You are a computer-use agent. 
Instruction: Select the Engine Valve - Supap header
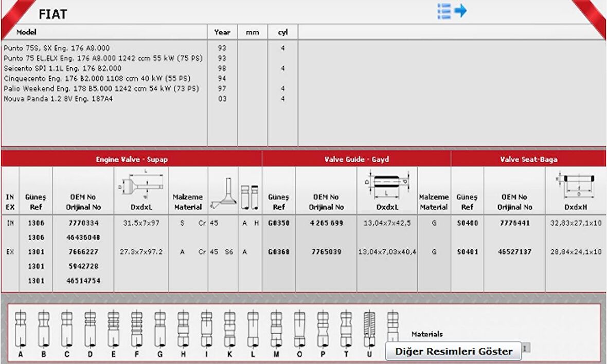pos(132,159)
